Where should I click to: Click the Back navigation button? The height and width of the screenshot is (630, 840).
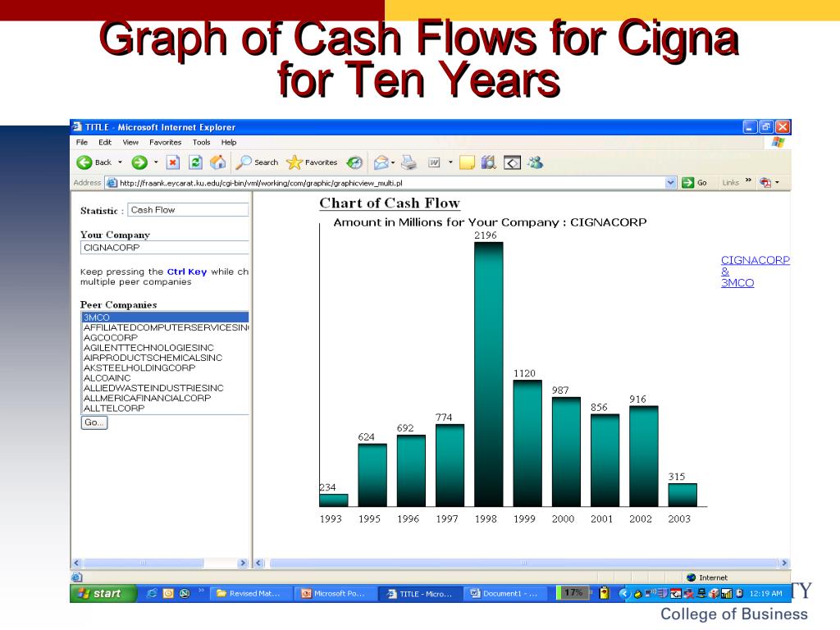(x=94, y=162)
